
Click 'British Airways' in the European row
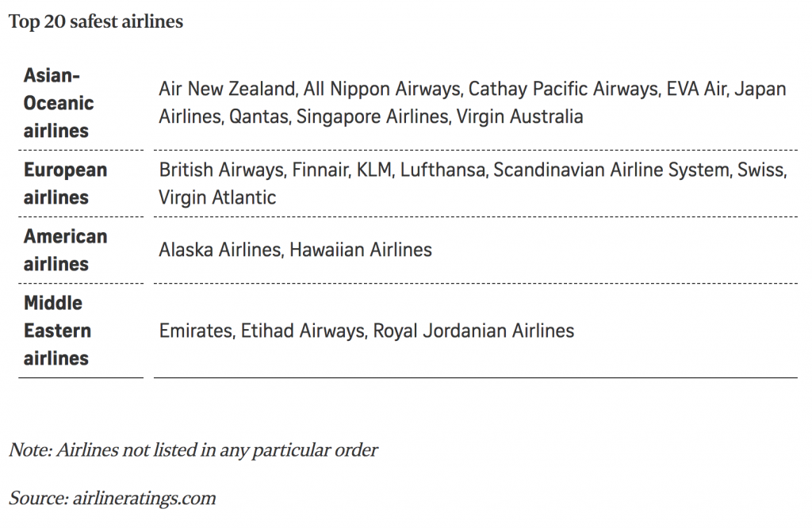pyautogui.click(x=222, y=170)
